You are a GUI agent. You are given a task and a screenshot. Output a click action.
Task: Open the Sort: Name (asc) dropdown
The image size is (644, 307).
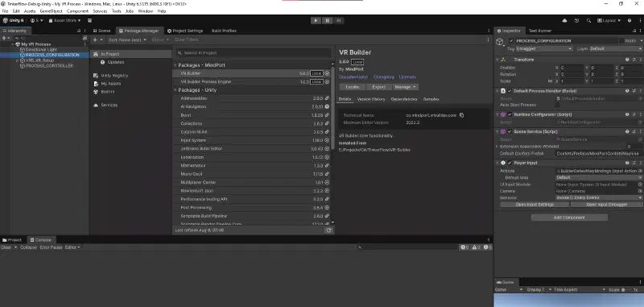point(127,39)
